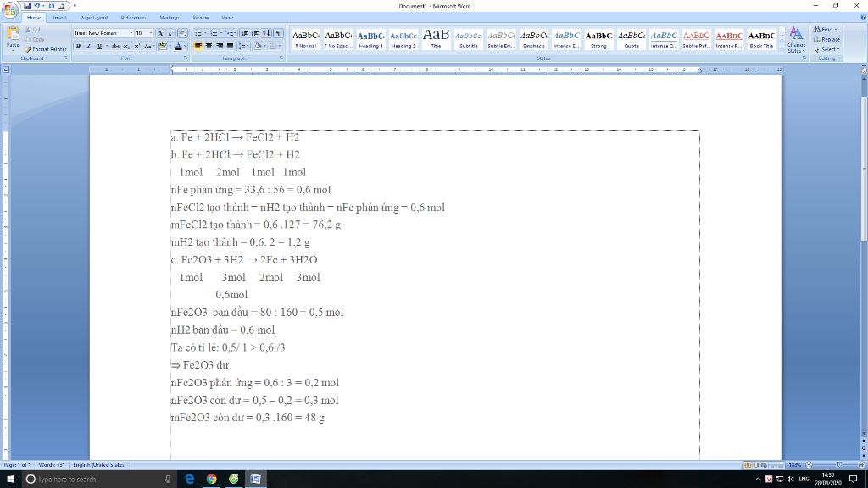Image resolution: width=868 pixels, height=488 pixels.
Task: Switch to the Review tab
Action: 200,18
